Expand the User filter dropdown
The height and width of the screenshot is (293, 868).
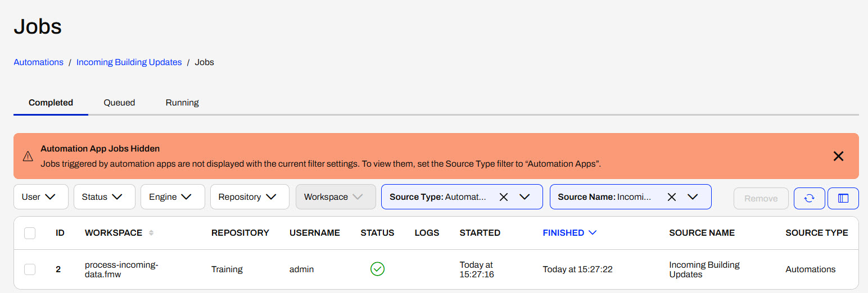pos(40,197)
